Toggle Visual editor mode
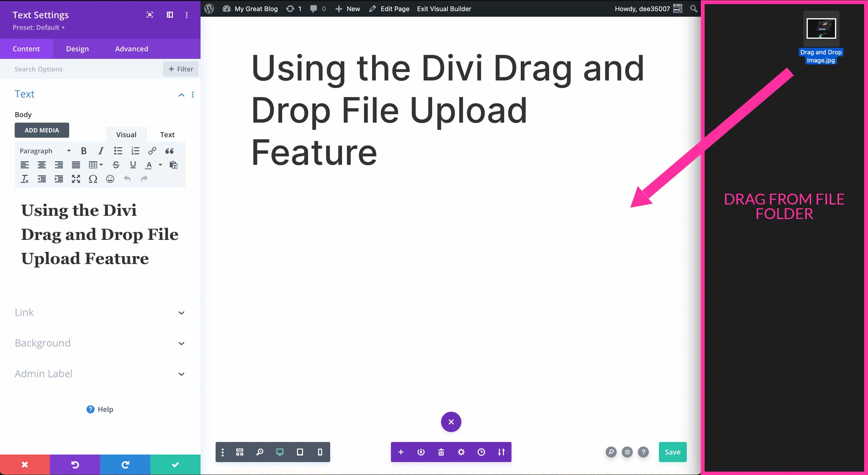Screen dimensions: 868x475 click(x=126, y=134)
